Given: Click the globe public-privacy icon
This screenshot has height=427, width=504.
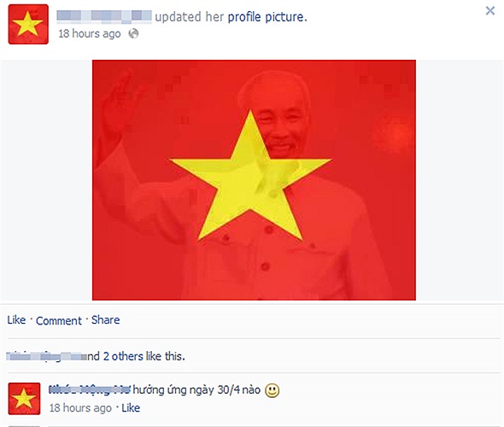Looking at the screenshot, I should pyautogui.click(x=133, y=33).
